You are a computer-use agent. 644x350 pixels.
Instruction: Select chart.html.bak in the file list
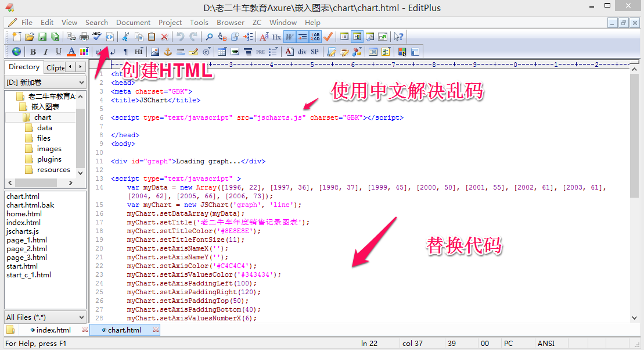30,205
